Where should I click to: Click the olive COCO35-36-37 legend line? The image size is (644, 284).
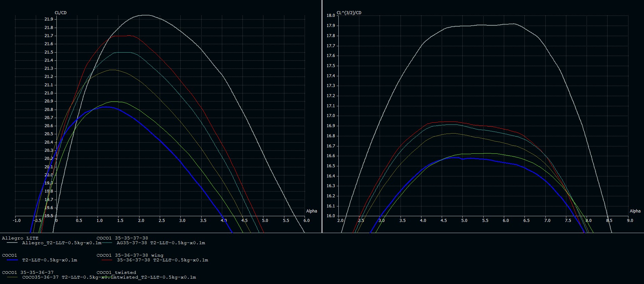tap(12, 277)
